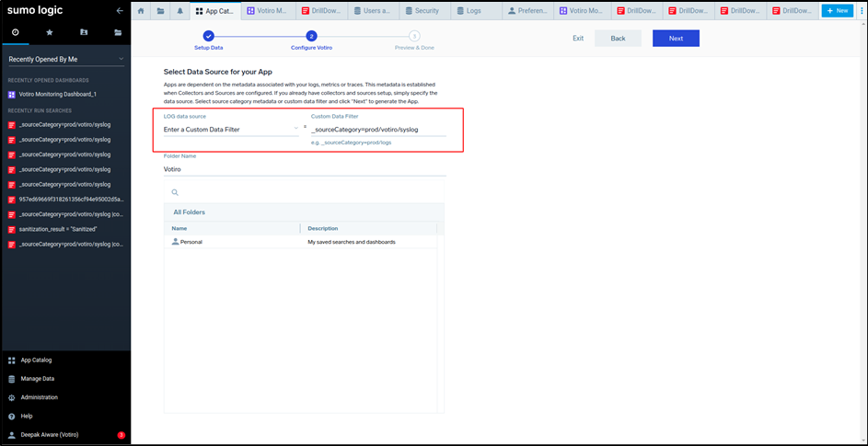
Task: Open the Home tab icon
Action: 141,10
